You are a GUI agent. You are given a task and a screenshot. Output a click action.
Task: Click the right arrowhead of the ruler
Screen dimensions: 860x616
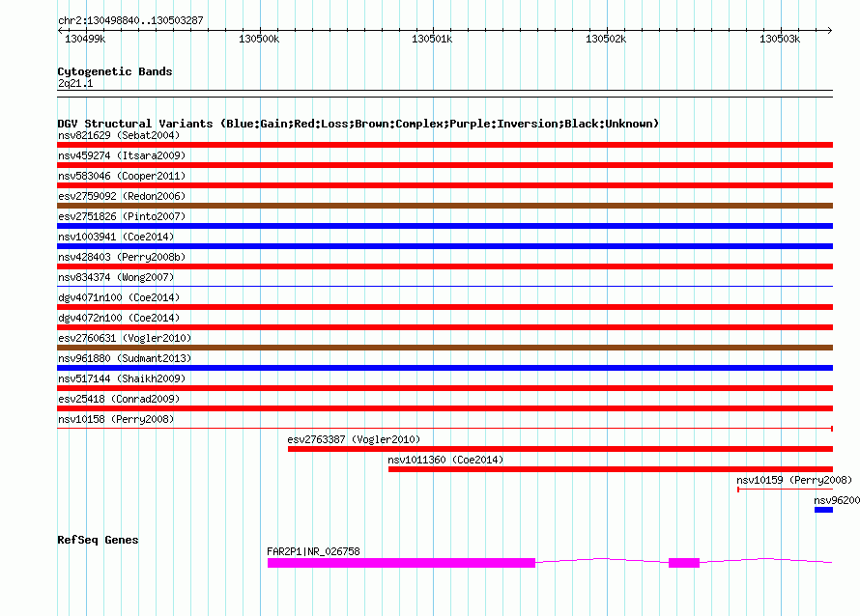coord(829,31)
